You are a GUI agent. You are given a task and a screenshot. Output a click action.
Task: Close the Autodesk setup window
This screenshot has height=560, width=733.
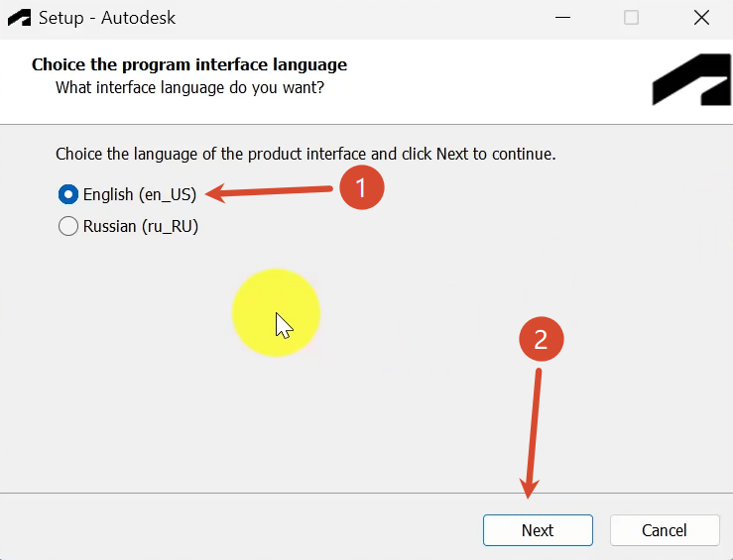[701, 18]
